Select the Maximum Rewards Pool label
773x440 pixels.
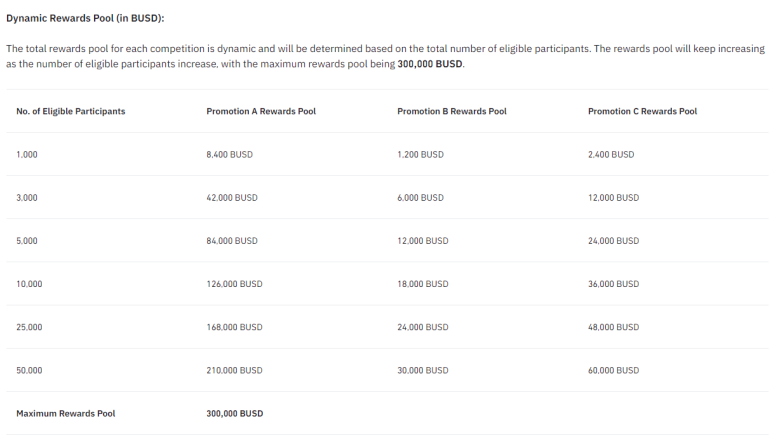tap(66, 413)
